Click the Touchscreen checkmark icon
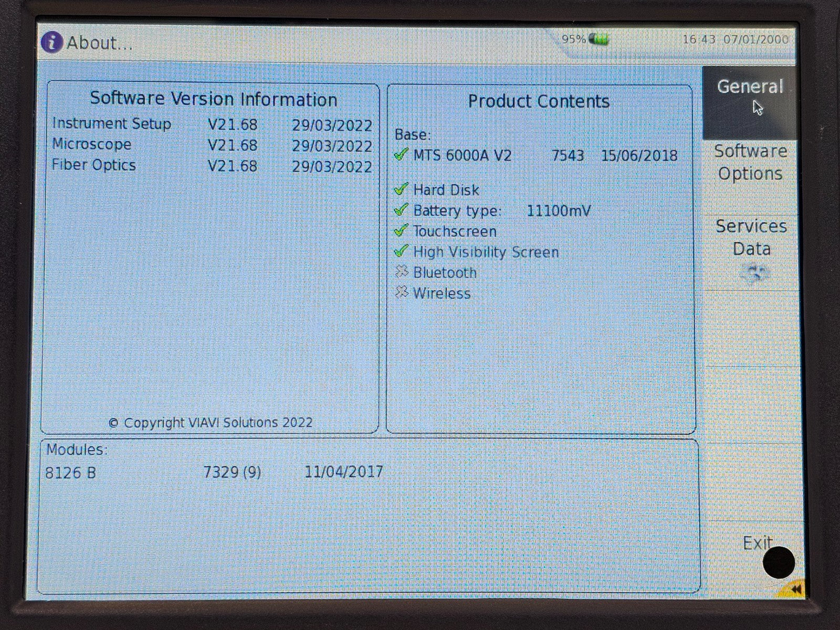Viewport: 840px width, 630px height. 401,230
